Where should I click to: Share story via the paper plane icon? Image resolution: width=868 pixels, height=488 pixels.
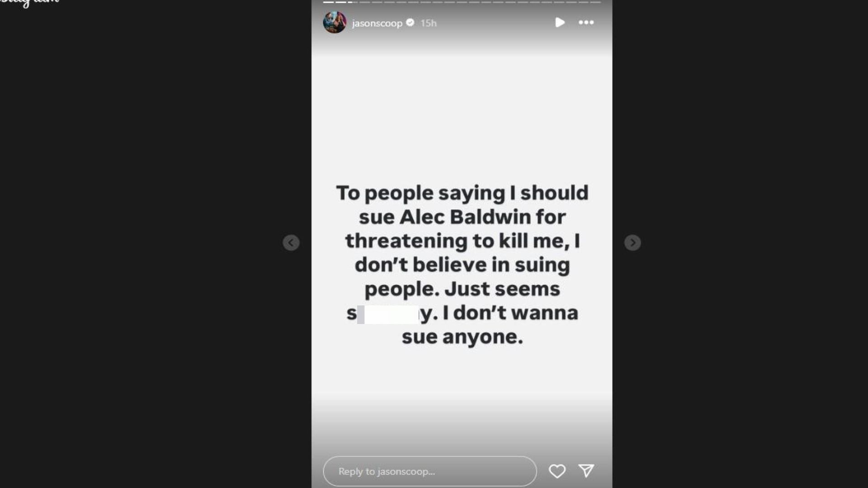click(586, 471)
